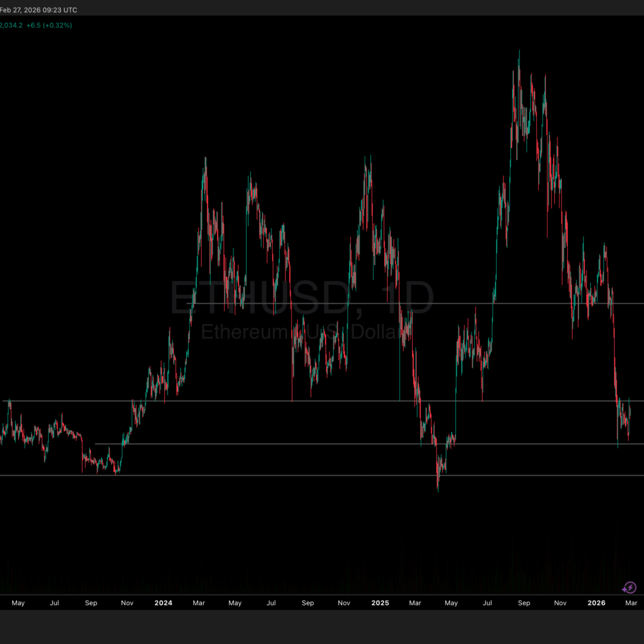644x644 pixels.
Task: Click the Nov label just before 2025
Action: [x=344, y=603]
